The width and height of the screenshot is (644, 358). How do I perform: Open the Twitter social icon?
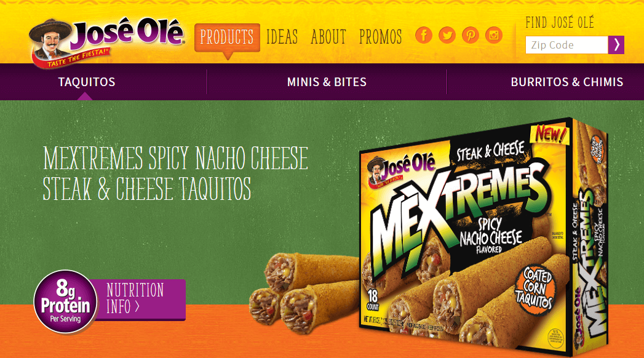[x=447, y=35]
